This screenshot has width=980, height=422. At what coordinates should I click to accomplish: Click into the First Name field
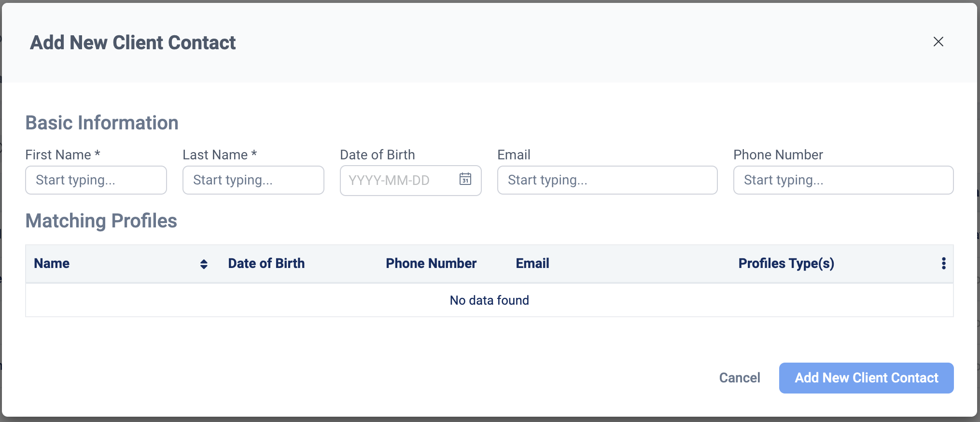click(96, 180)
